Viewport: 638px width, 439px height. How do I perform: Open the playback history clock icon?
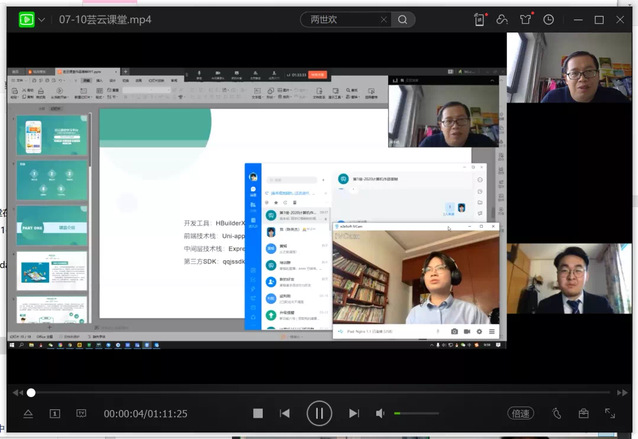(x=549, y=19)
